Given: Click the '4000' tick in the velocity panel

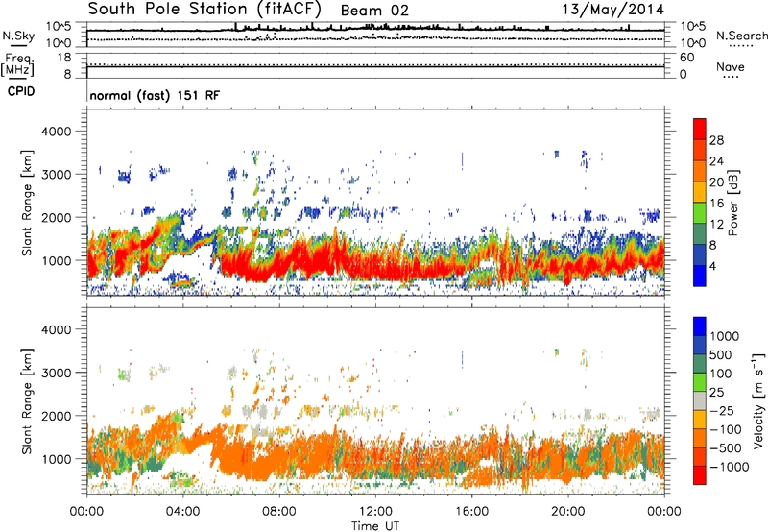Looking at the screenshot, I should 56,329.
